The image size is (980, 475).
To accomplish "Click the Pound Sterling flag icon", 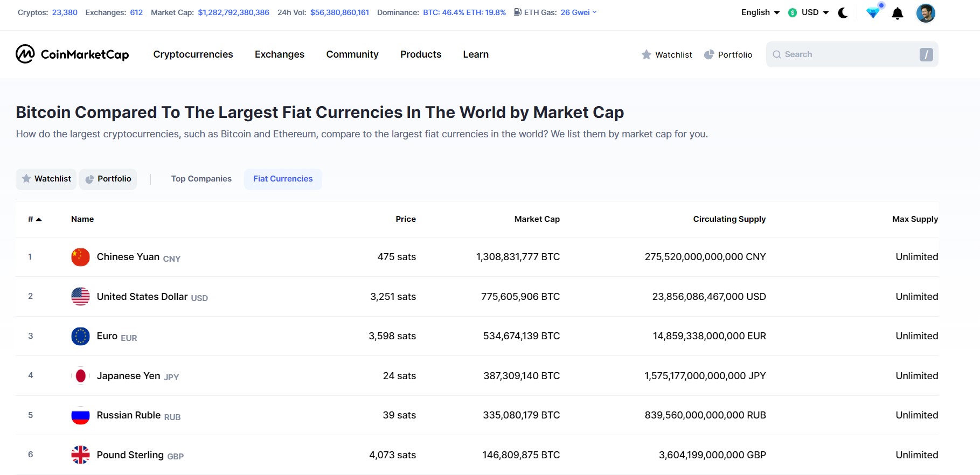I will pos(80,455).
